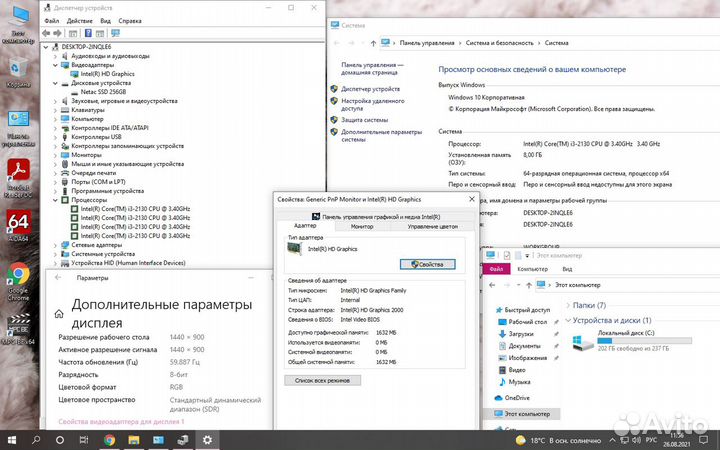The height and width of the screenshot is (450, 720).
Task: Collapse the Процессоры tree node
Action: coord(56,200)
